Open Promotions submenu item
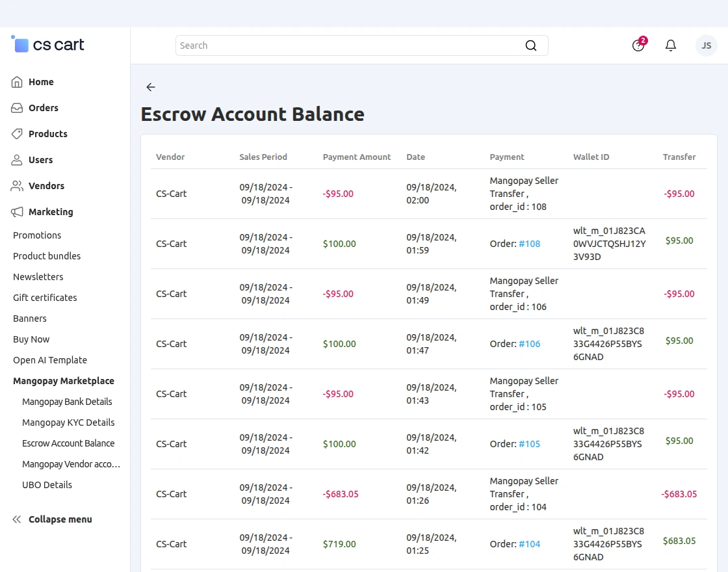The height and width of the screenshot is (572, 728). click(37, 235)
